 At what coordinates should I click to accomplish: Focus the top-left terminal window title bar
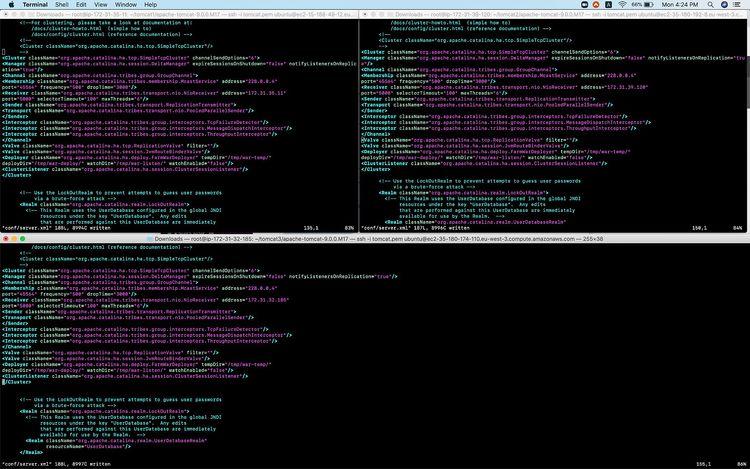click(180, 15)
